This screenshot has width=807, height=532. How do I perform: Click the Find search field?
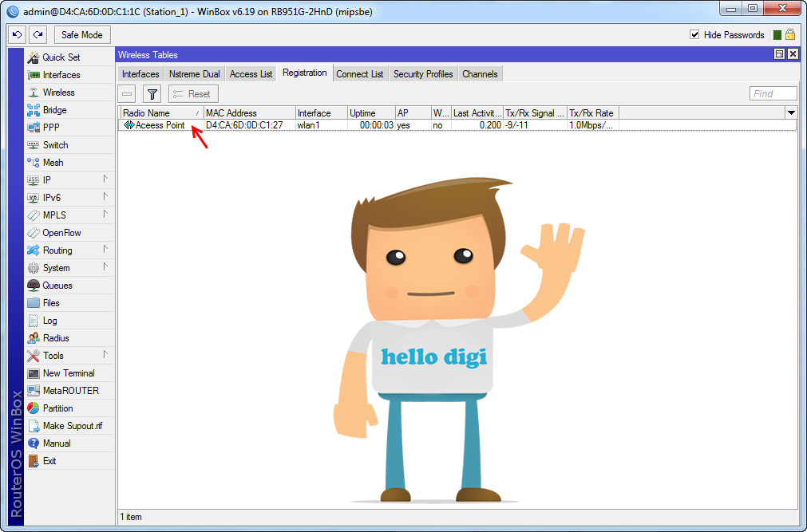pos(773,93)
